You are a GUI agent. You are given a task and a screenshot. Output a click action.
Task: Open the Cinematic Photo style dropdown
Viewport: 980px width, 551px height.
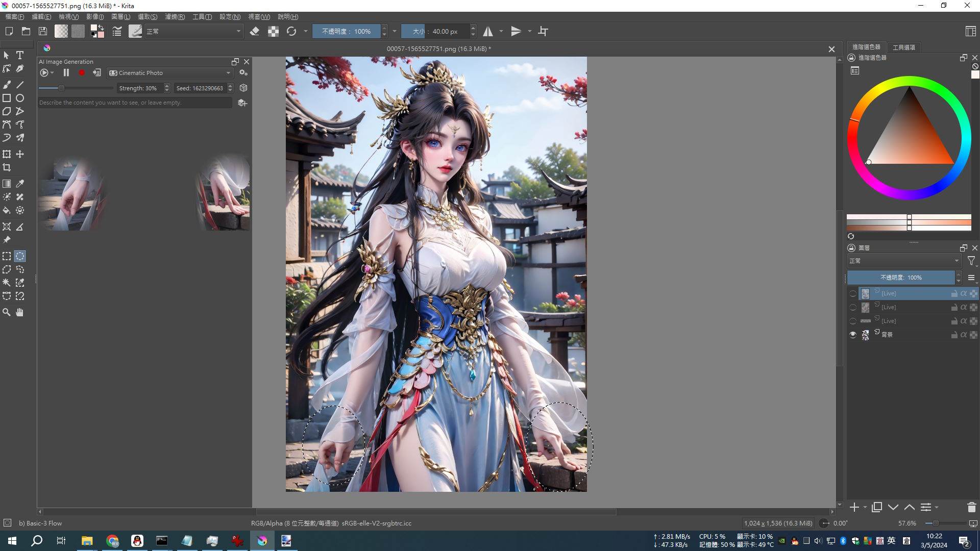pyautogui.click(x=170, y=73)
